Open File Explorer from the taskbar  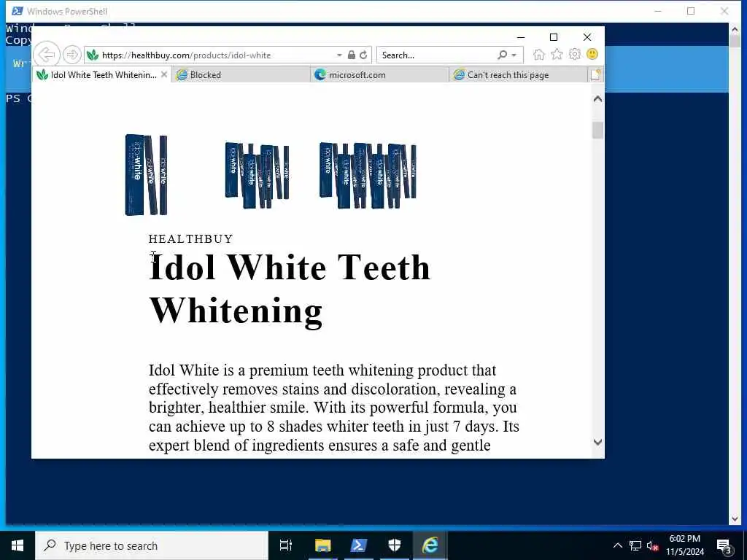pos(322,545)
